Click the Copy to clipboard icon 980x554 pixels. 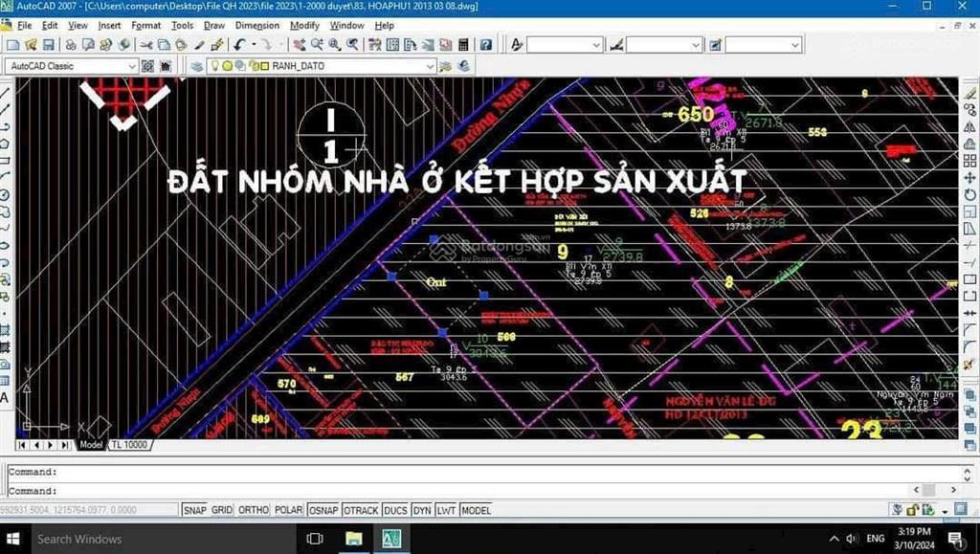click(x=164, y=45)
